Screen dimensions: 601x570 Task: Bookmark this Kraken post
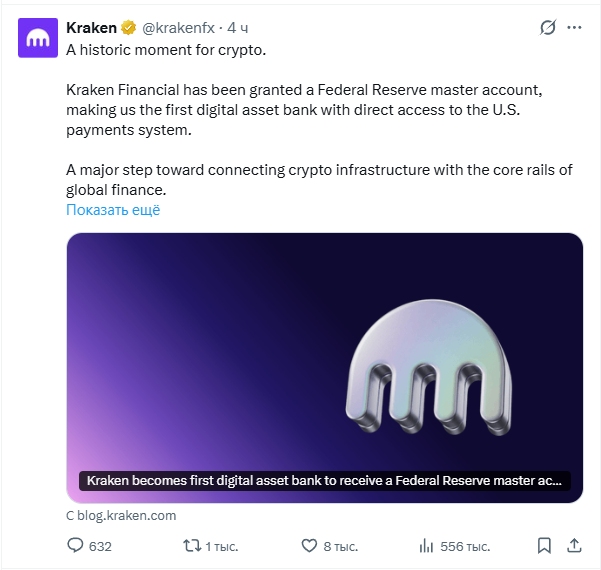(x=544, y=546)
